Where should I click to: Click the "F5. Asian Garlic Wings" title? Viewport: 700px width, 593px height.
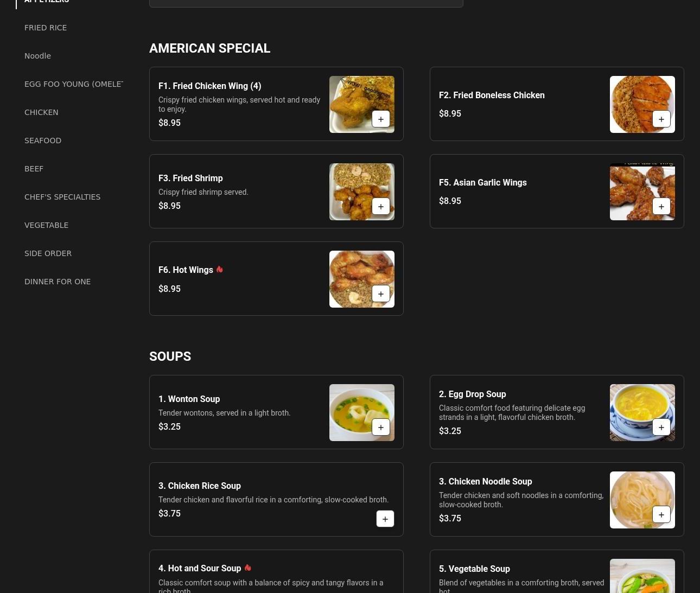click(x=483, y=182)
